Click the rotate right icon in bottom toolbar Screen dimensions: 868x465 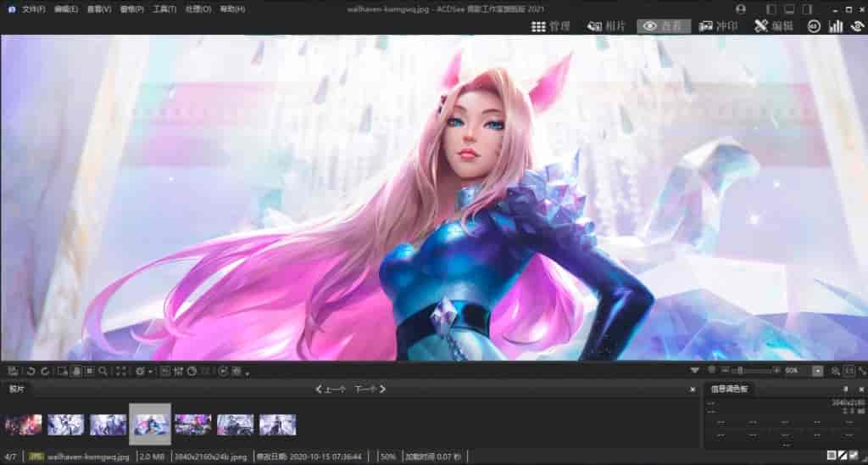point(45,371)
